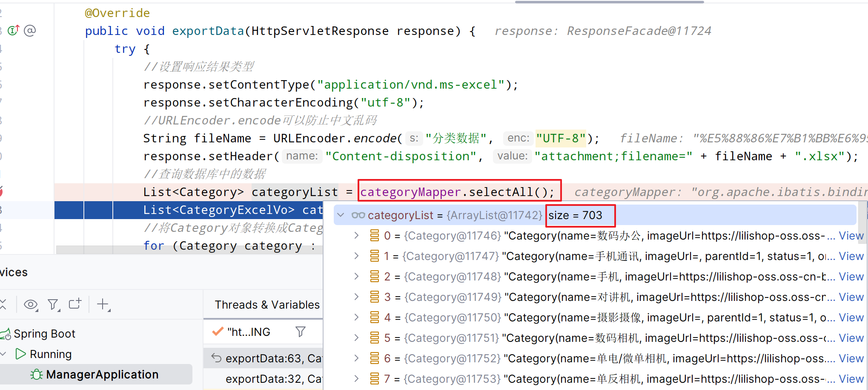This screenshot has height=390, width=868.
Task: Click the field icon of element 7
Action: pyautogui.click(x=375, y=379)
